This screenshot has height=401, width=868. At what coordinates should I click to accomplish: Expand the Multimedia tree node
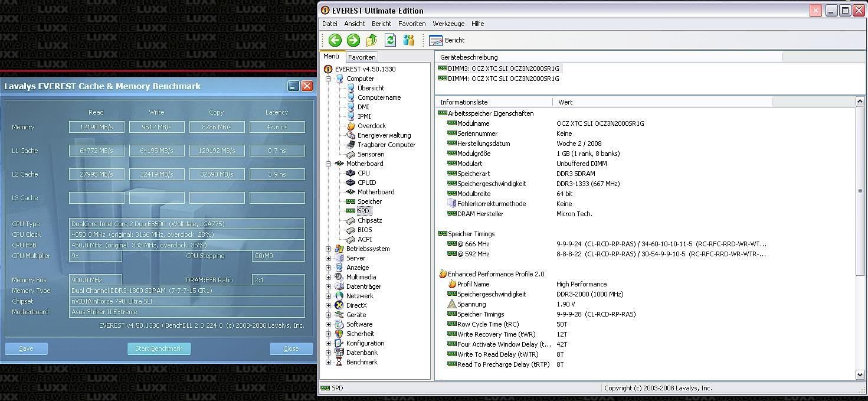(x=329, y=277)
